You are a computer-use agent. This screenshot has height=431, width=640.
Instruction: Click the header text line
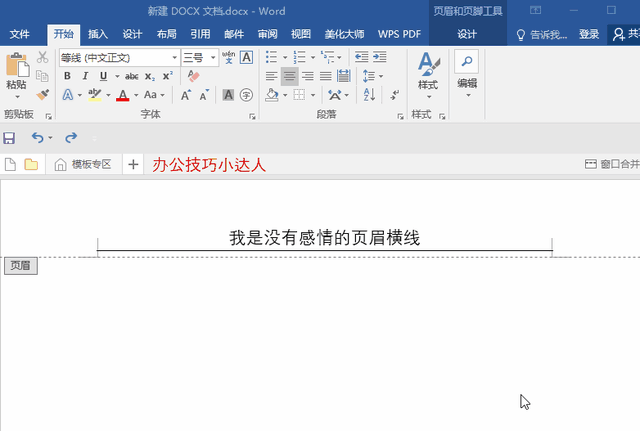coord(324,238)
